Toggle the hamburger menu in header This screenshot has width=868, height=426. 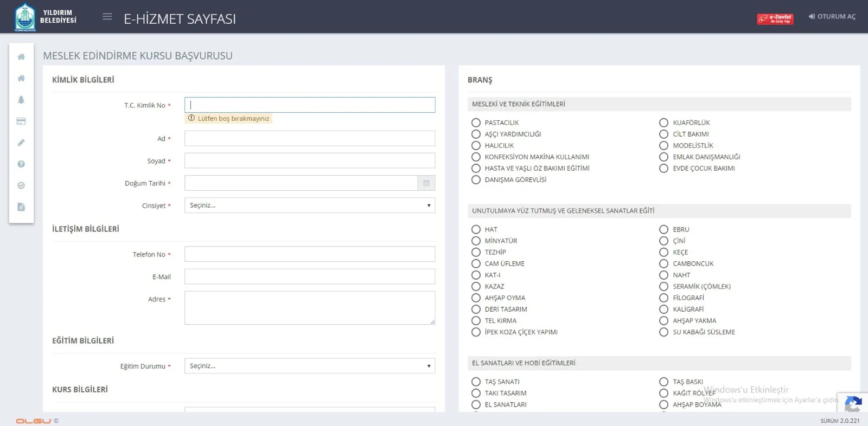point(107,17)
